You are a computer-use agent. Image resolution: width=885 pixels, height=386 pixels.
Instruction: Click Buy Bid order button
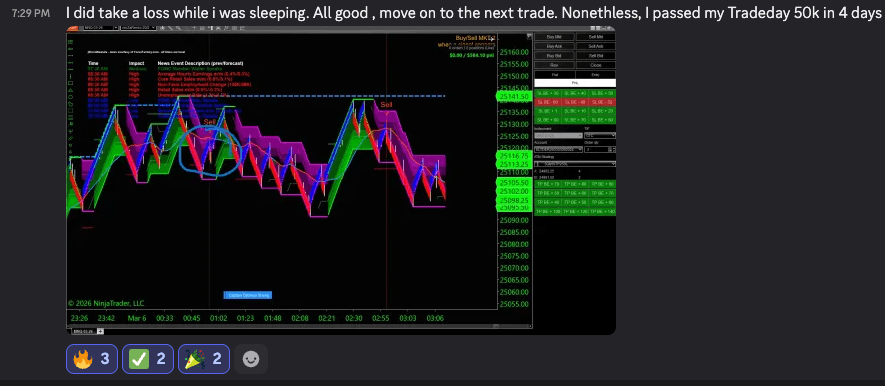554,56
